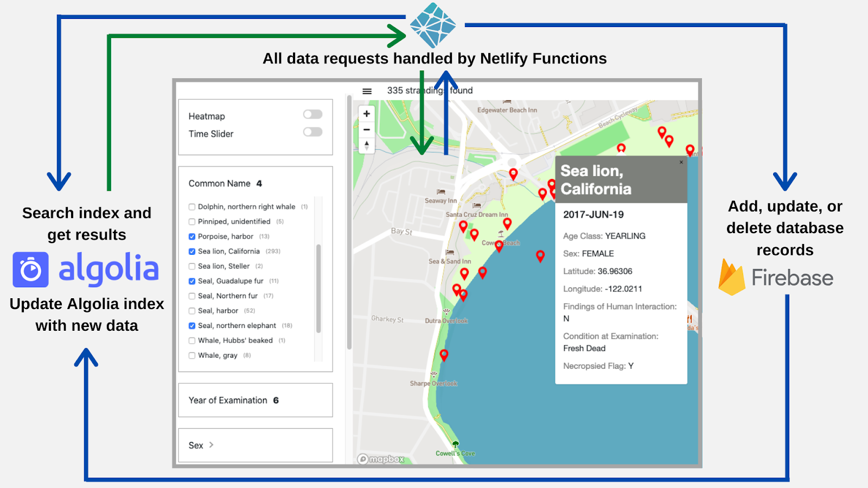Click the red marker at the roundabout
Image resolution: width=868 pixels, height=488 pixels.
513,174
